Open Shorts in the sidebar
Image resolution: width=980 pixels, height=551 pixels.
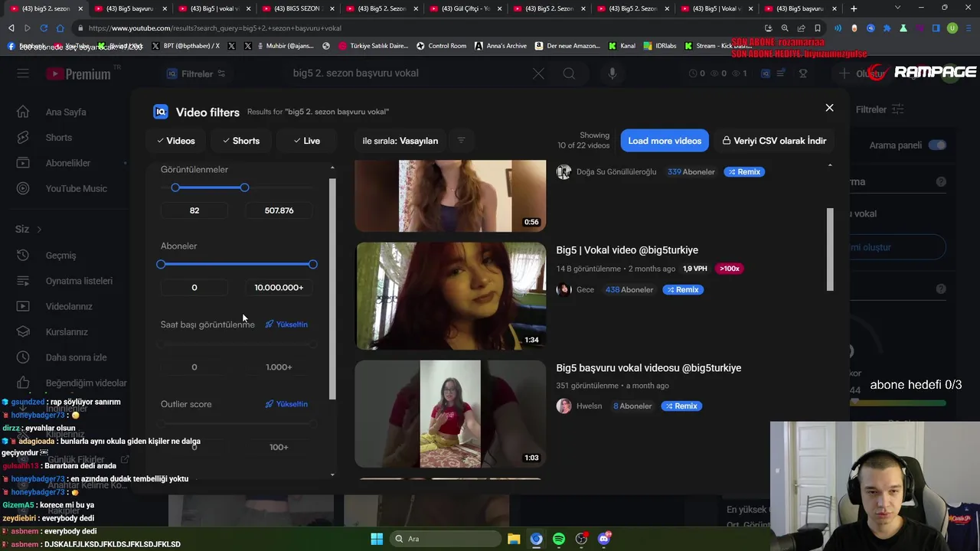(58, 138)
